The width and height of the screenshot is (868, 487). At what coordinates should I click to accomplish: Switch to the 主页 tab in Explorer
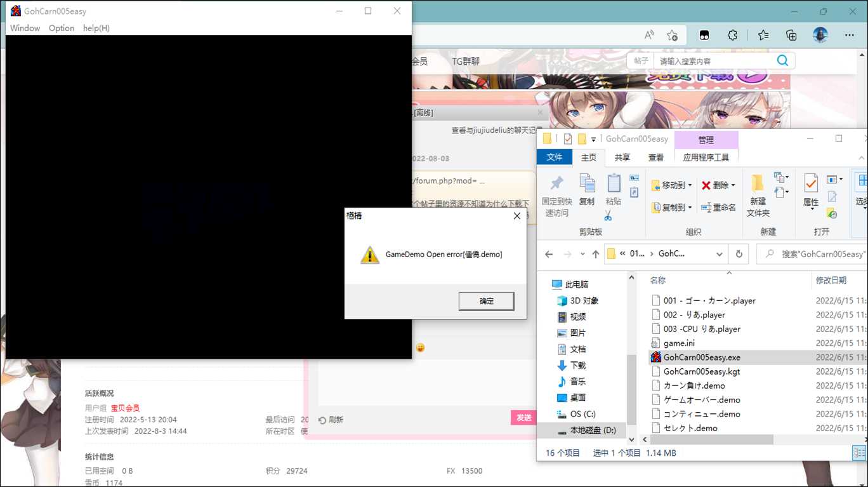pos(589,157)
